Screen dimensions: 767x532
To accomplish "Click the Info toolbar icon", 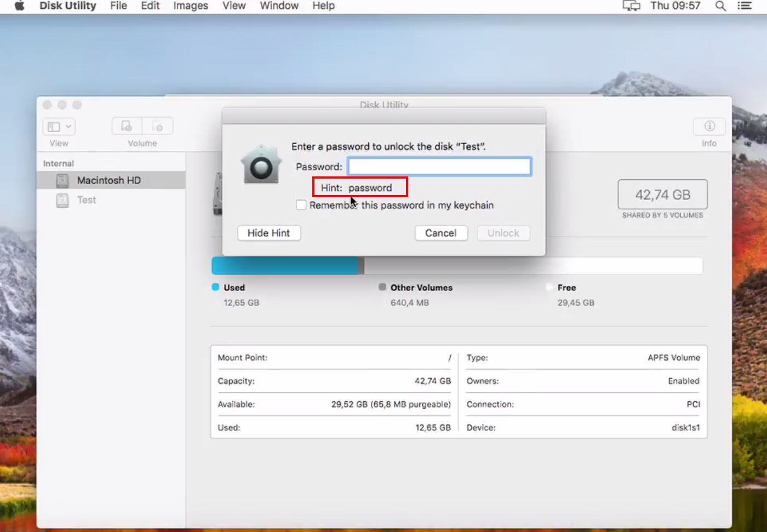I will [709, 126].
